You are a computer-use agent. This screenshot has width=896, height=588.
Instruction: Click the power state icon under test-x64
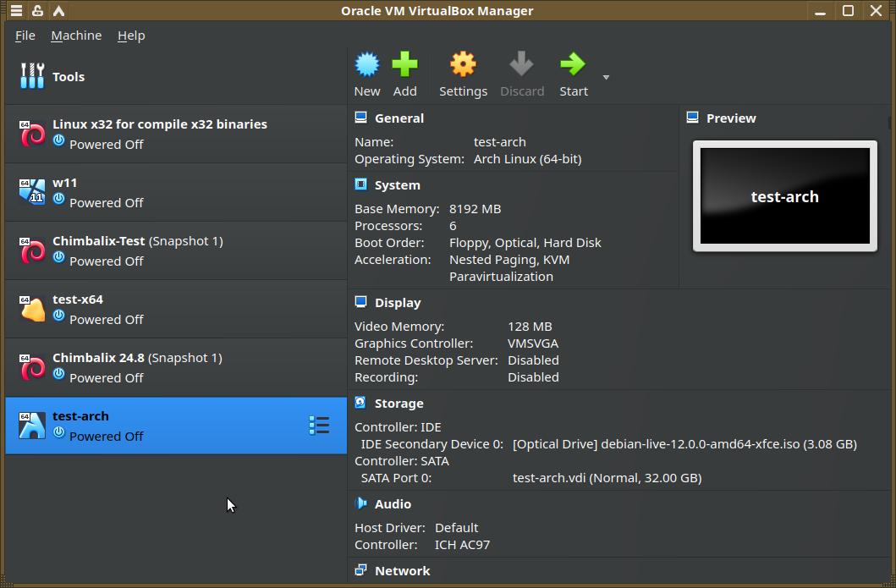point(59,315)
